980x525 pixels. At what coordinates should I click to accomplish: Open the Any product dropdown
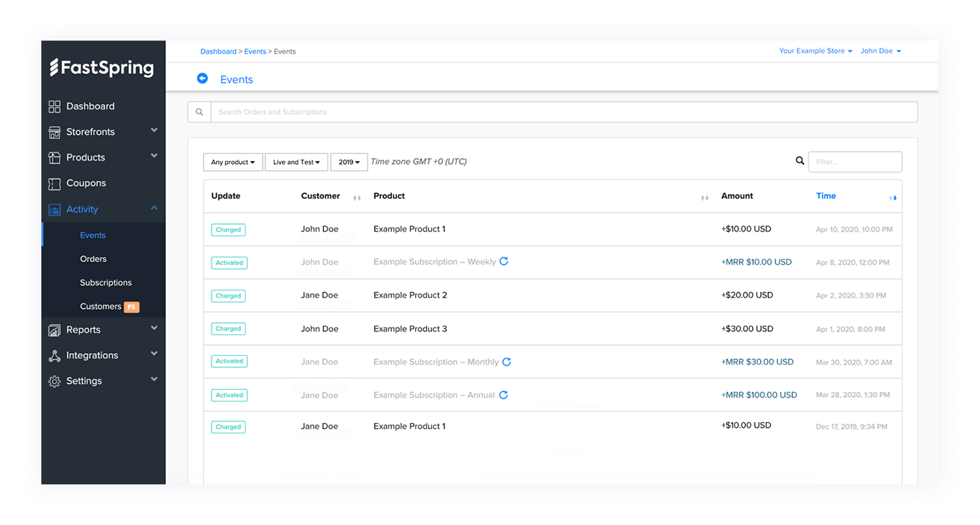click(233, 162)
